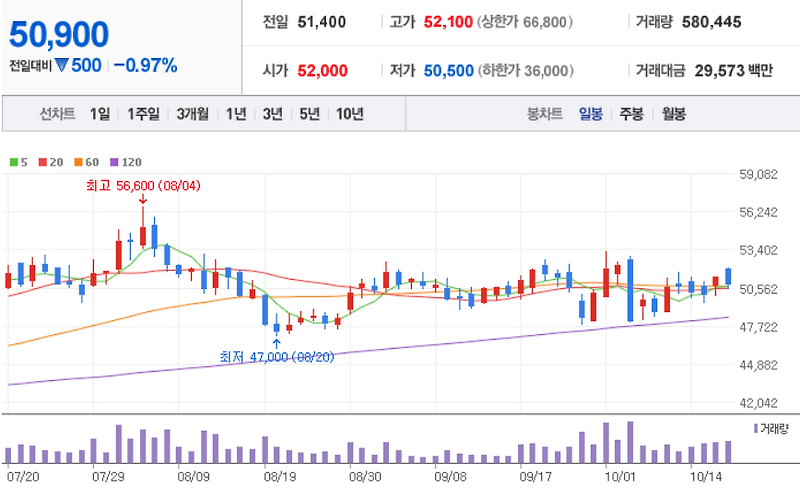Click the purple 120-day average legend swatch
Viewport: 800px width, 498px height.
point(114,162)
